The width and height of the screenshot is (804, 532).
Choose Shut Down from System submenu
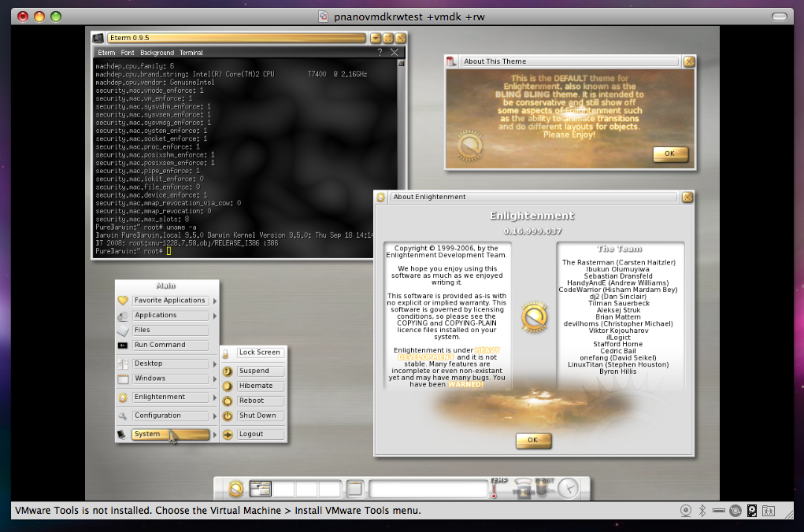[261, 416]
